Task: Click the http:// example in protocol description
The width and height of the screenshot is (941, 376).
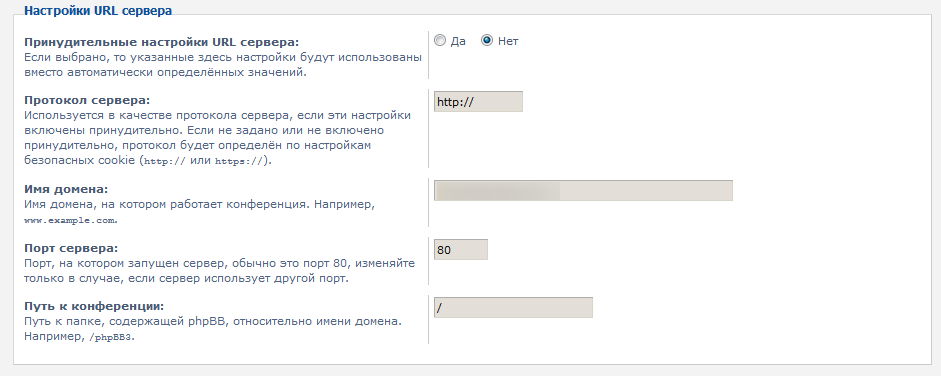Action: point(165,161)
